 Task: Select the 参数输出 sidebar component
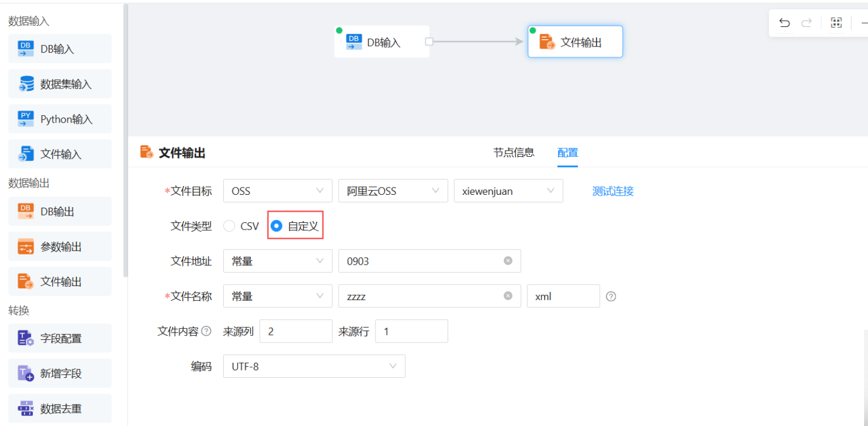pos(60,246)
